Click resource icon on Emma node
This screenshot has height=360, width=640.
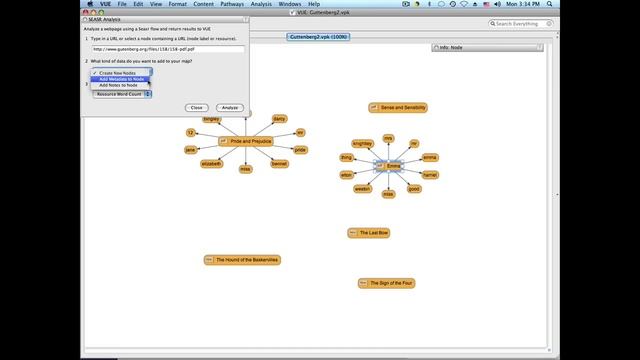(x=380, y=166)
